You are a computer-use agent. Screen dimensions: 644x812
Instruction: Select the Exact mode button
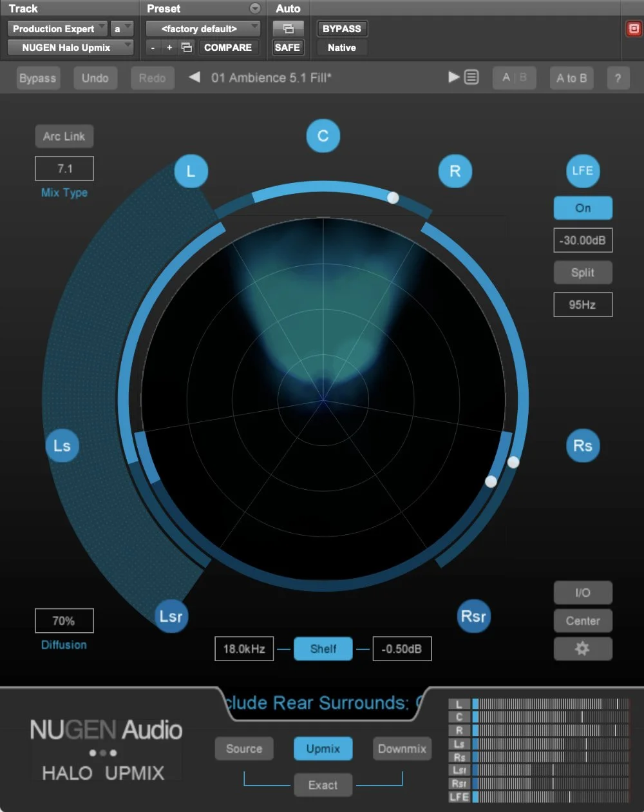[323, 785]
